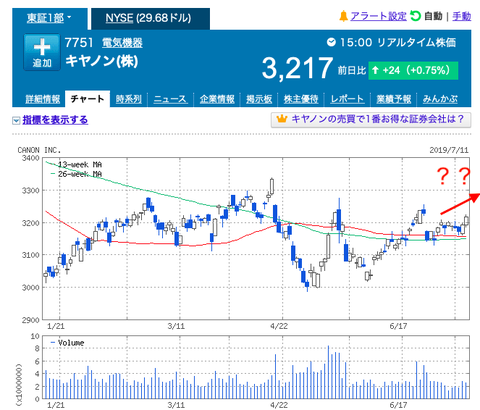Click 26-week MA legend entry

click(75, 174)
